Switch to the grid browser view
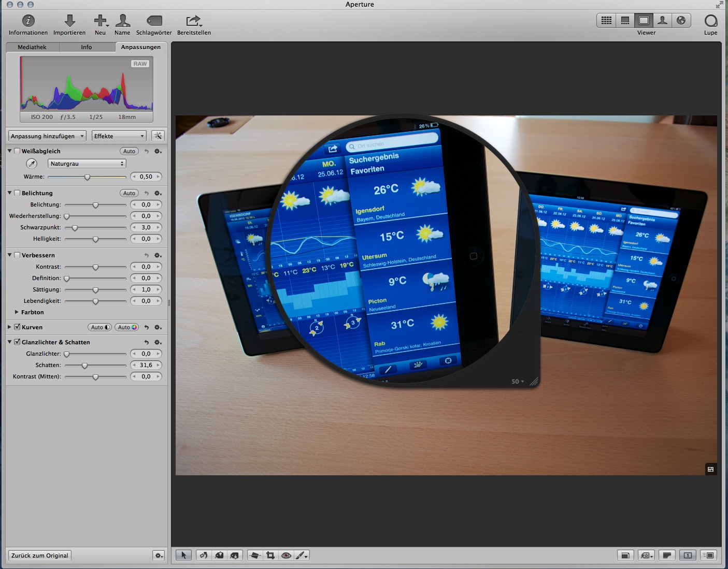 point(606,21)
